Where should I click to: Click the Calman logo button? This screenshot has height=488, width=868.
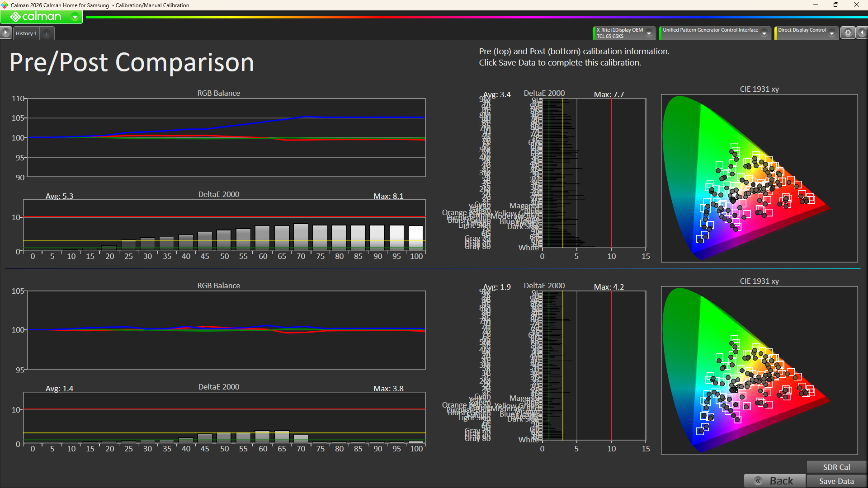36,17
